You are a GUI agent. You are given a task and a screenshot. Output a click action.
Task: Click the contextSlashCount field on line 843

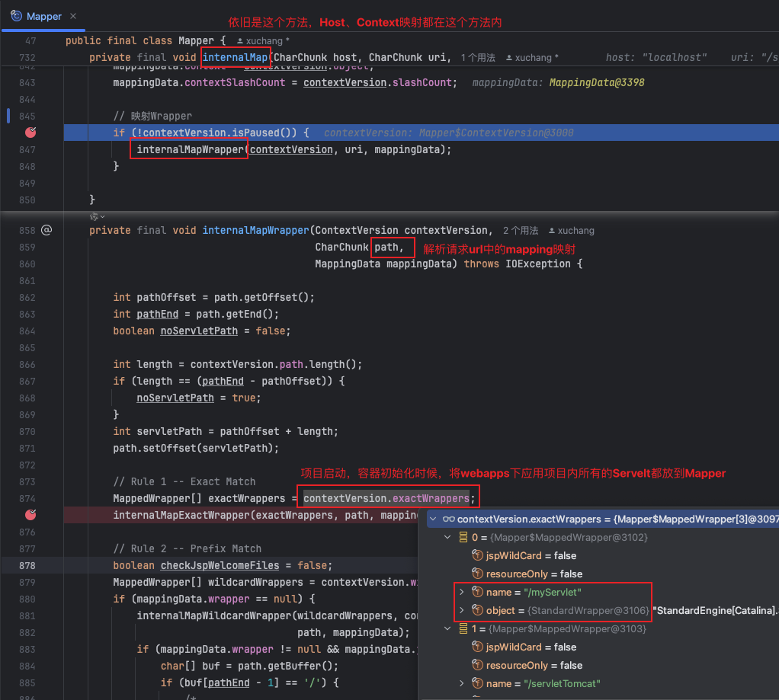[x=235, y=82]
